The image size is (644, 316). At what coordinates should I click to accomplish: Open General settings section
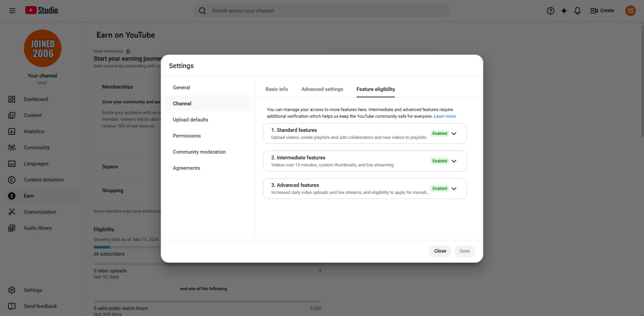207,88
